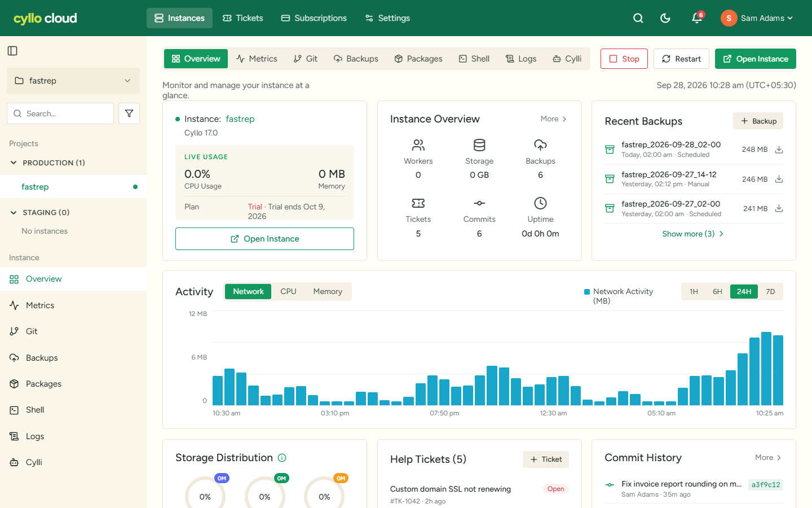
Task: Open the filter funnel next to search
Action: click(129, 113)
